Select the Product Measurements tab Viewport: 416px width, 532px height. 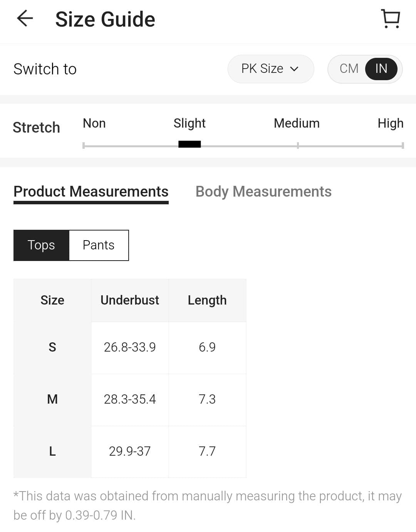(91, 192)
